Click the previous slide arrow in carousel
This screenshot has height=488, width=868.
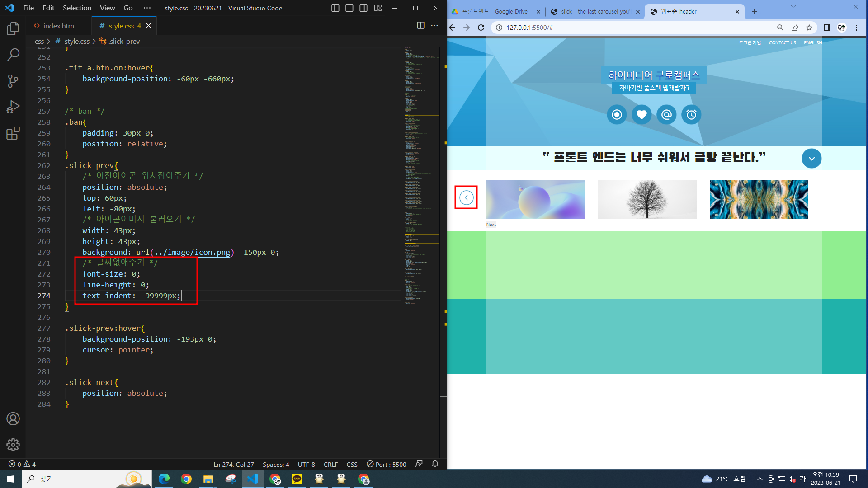coord(466,197)
